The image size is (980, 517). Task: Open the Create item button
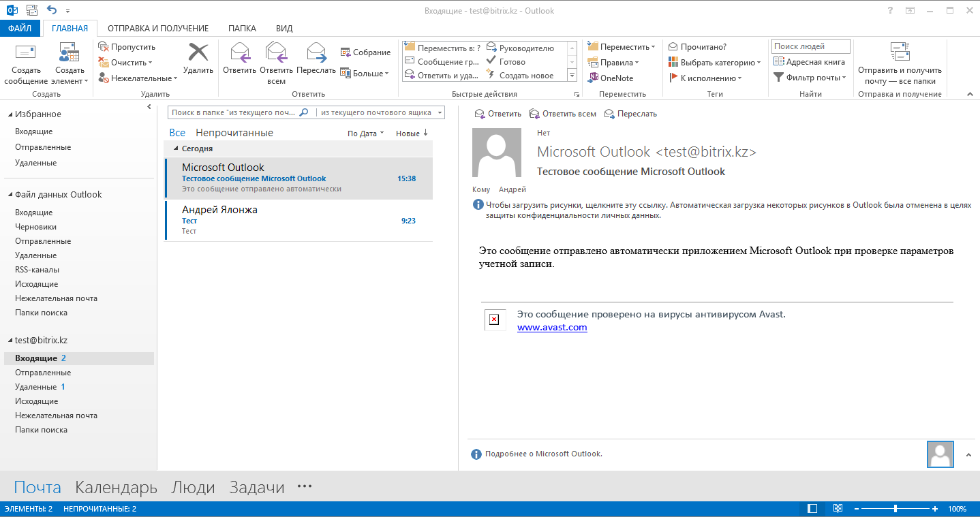click(70, 64)
